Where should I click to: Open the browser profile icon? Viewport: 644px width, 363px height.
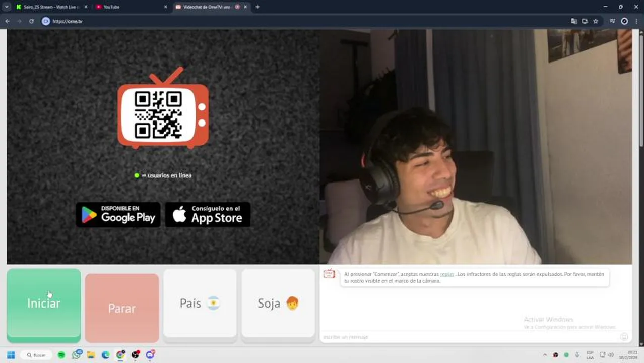point(625,21)
